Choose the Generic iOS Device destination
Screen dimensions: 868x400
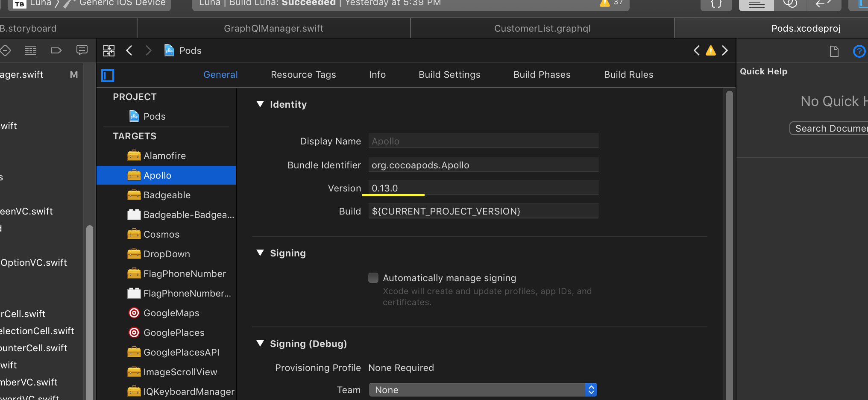pos(122,3)
